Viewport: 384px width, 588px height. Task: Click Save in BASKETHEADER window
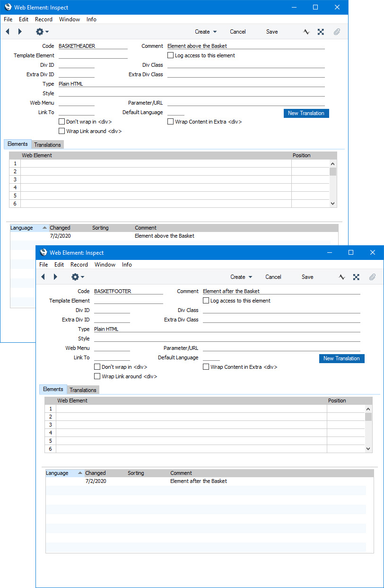(272, 32)
